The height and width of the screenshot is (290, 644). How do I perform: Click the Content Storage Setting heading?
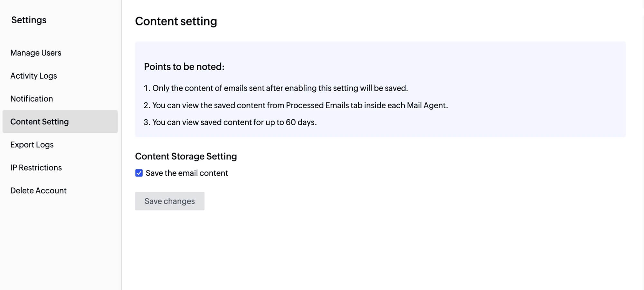click(x=186, y=156)
